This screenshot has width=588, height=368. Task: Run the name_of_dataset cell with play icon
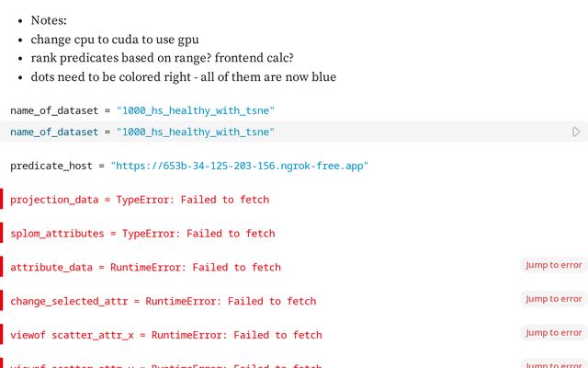click(x=576, y=132)
